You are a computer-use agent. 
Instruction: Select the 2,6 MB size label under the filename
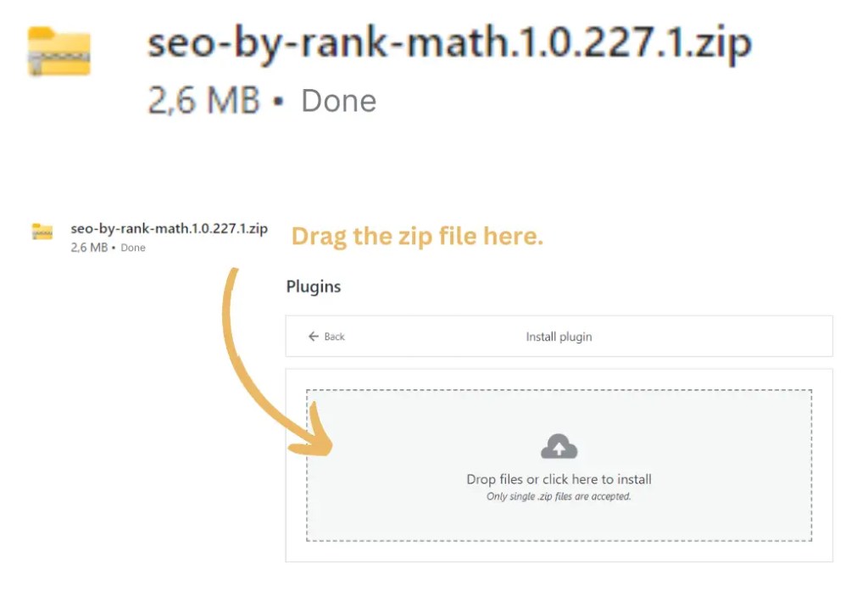point(203,99)
